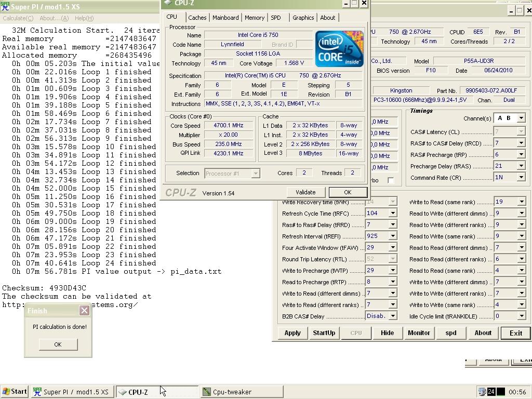Screen dimensions: 532x399
Task: Switch to Cpu-tweaker from the taskbar
Action: (x=242, y=392)
